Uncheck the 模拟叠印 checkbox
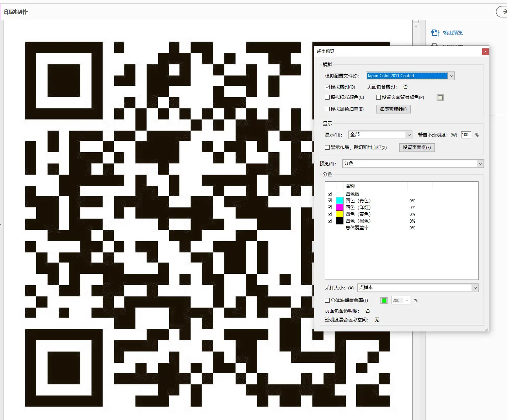The image size is (507, 420). (x=327, y=87)
